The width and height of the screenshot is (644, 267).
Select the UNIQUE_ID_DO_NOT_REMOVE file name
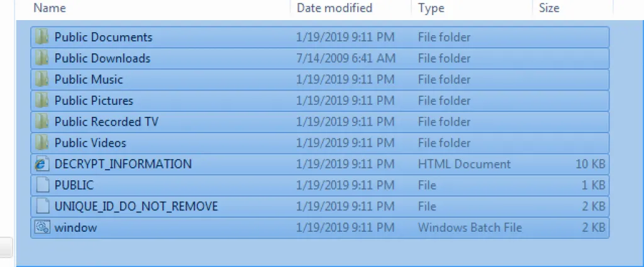[x=136, y=207]
